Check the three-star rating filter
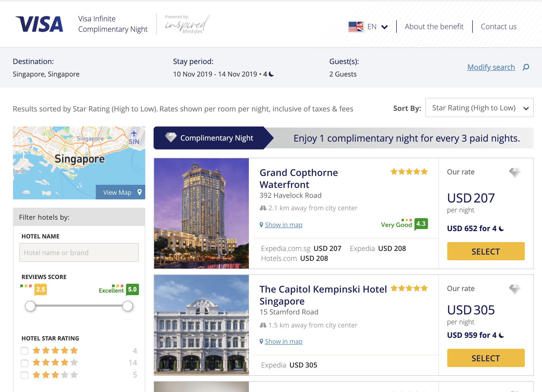This screenshot has height=392, width=542. [24, 375]
